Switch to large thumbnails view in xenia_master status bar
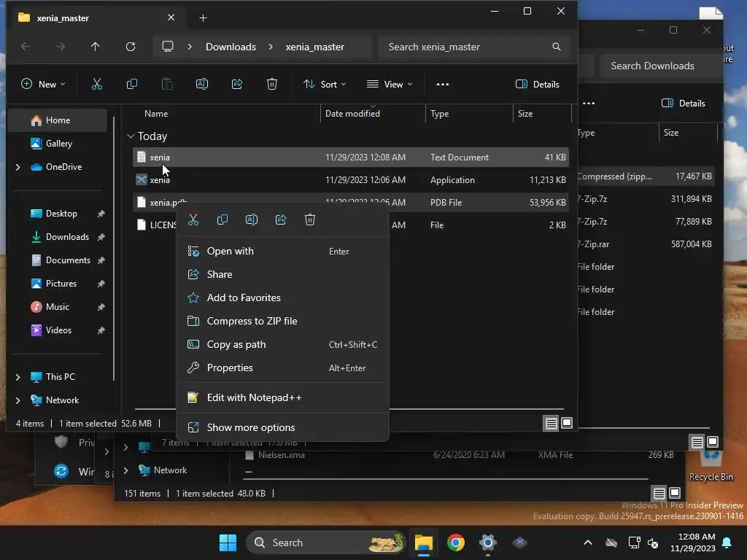 (567, 423)
